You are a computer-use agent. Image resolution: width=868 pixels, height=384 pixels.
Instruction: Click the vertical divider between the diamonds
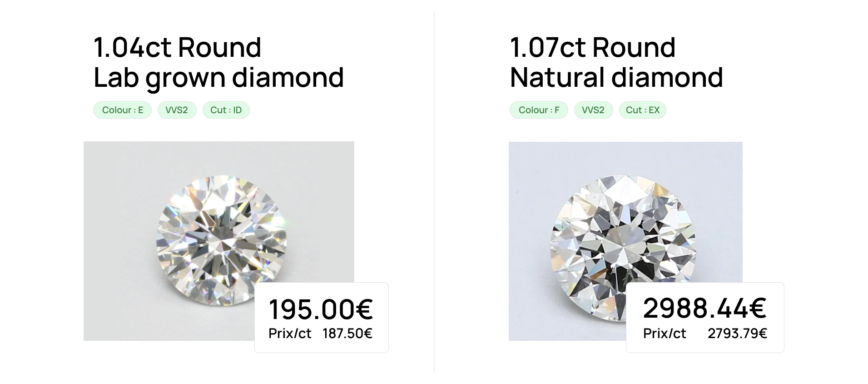(434, 192)
